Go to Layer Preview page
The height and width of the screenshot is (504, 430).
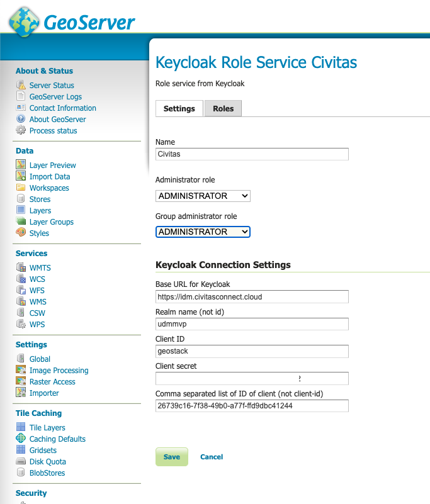53,165
